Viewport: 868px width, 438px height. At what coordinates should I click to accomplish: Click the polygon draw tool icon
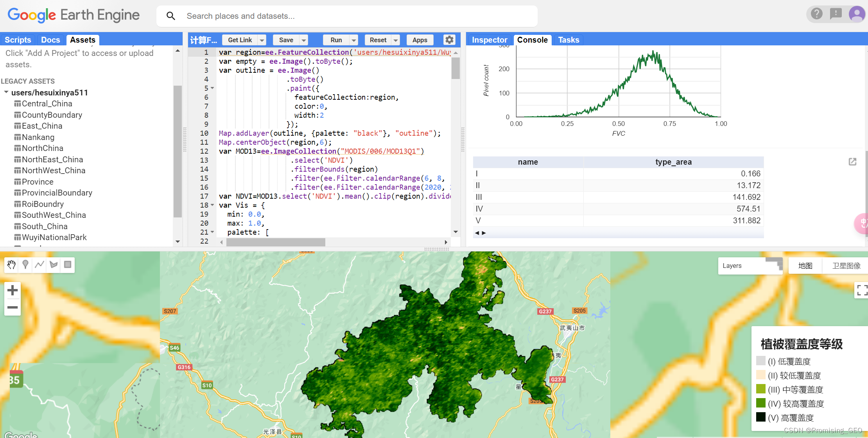tap(54, 264)
